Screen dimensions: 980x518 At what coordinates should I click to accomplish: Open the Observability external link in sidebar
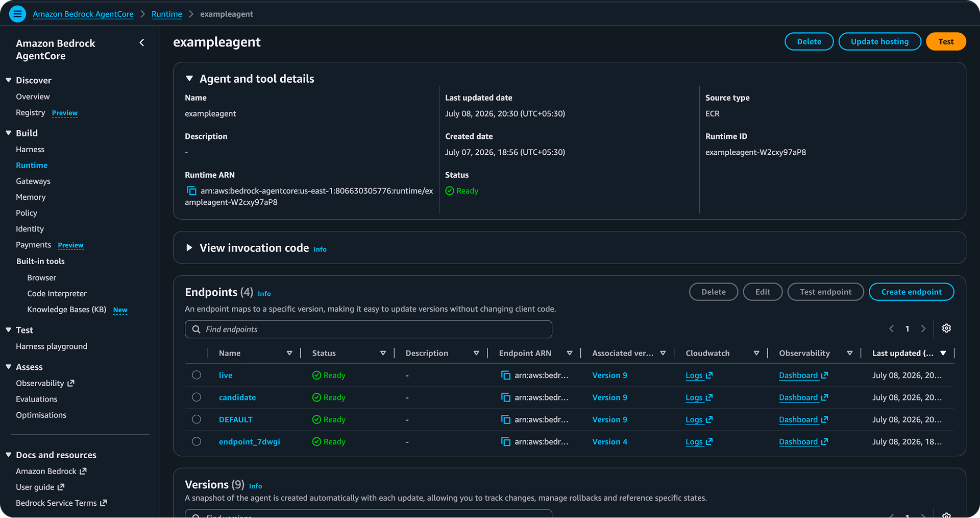(x=45, y=383)
